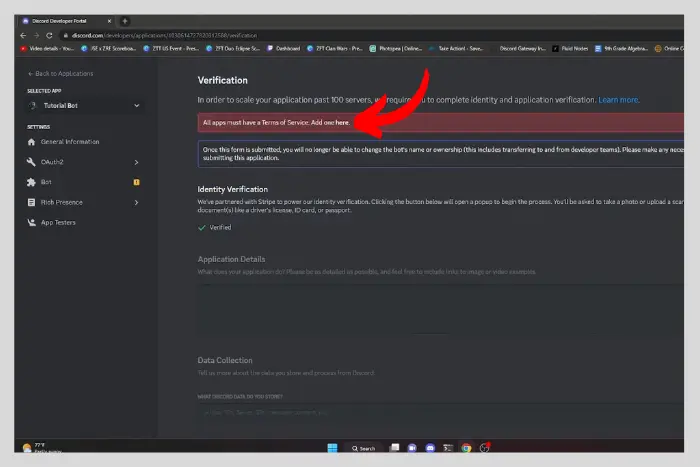Click the Rich Presence document icon
The image size is (700, 467).
point(31,202)
